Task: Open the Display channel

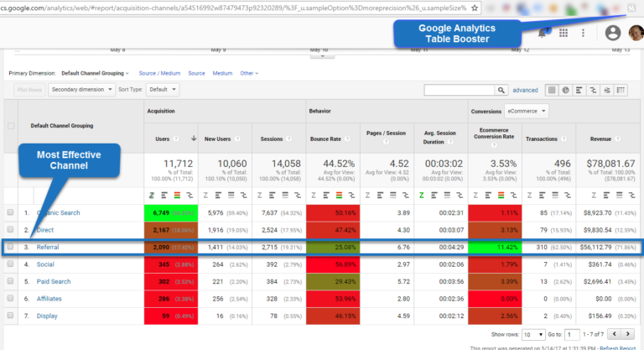Action: 47,316
